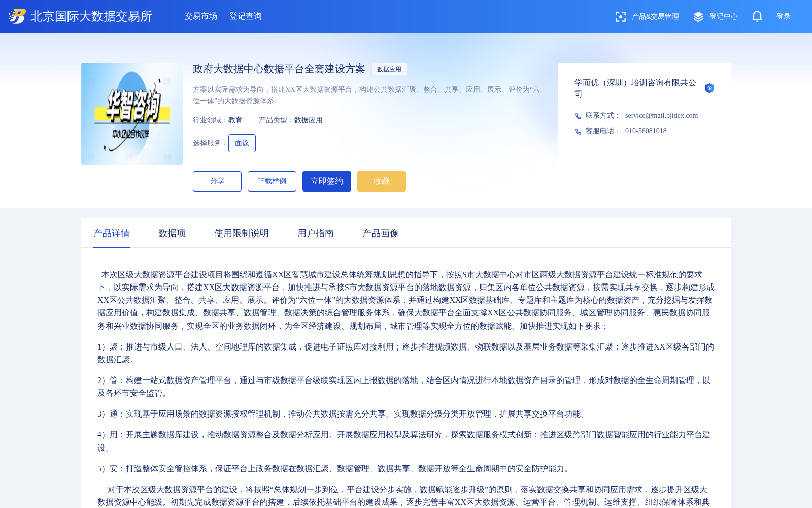Click the 登录 link
812x508 pixels.
784,17
